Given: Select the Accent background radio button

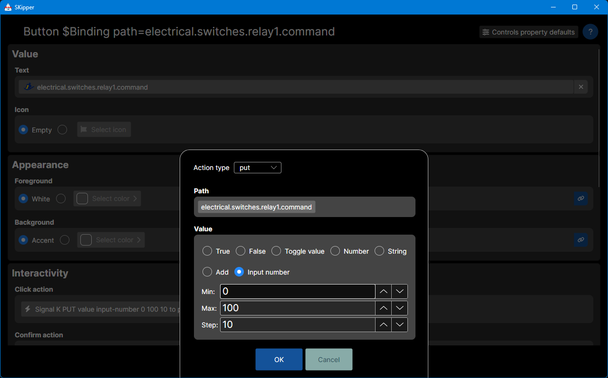Looking at the screenshot, I should click(23, 240).
